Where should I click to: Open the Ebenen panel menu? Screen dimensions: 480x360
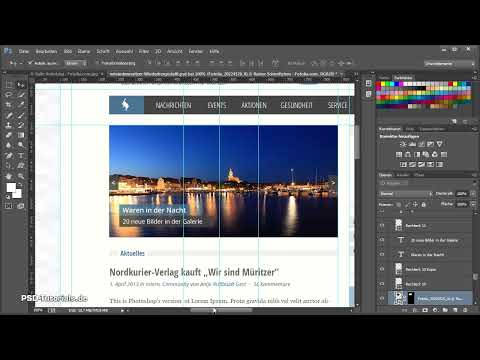coord(474,175)
